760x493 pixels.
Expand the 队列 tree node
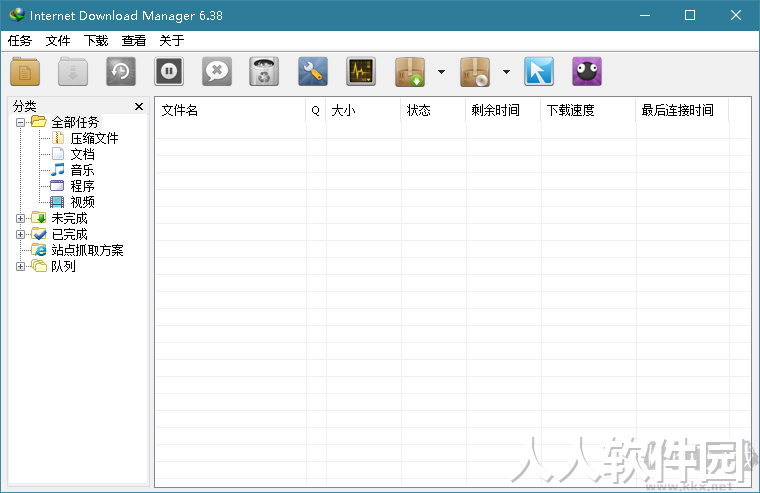pos(20,266)
